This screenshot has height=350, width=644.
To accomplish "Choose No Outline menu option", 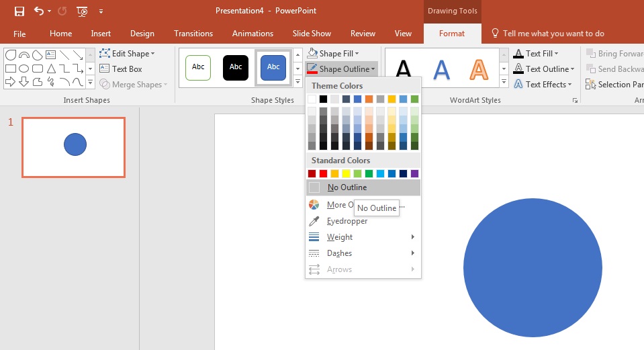I will (x=363, y=187).
